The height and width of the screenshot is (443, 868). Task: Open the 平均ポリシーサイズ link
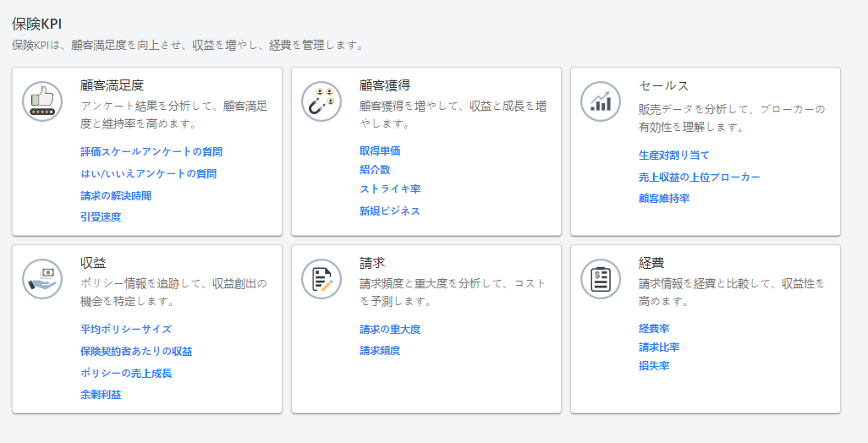[126, 330]
